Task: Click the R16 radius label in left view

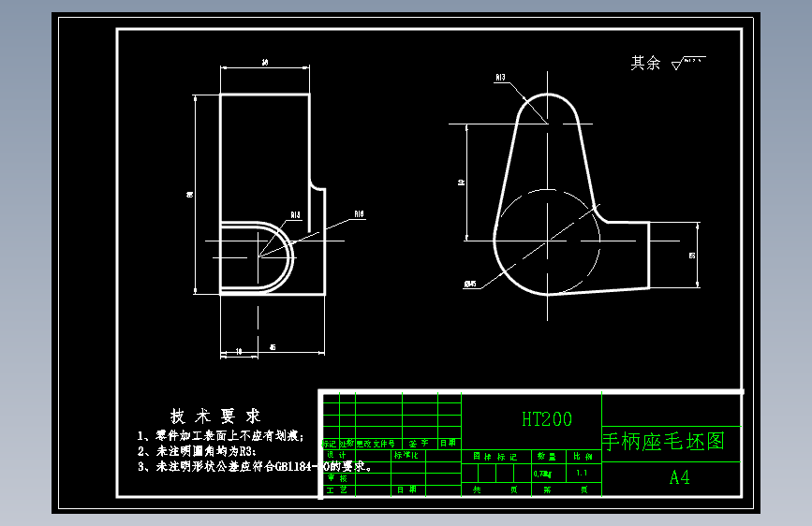Action: [x=360, y=214]
